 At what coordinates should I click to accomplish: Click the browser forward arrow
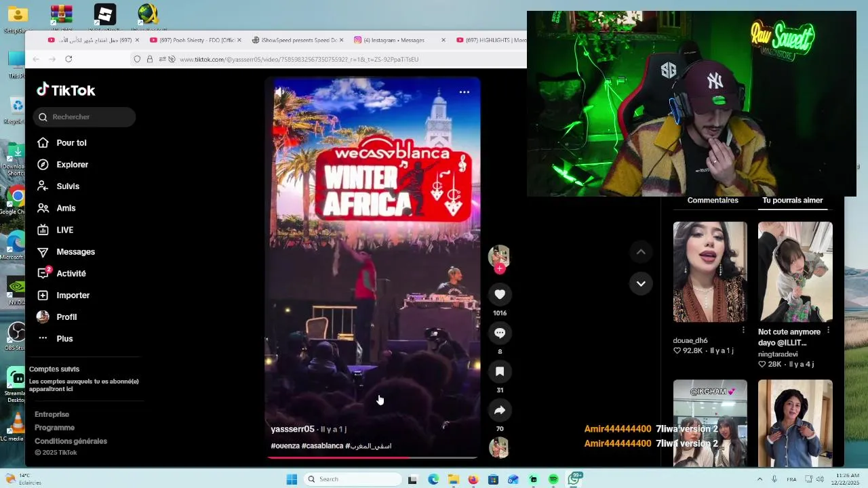pyautogui.click(x=52, y=59)
